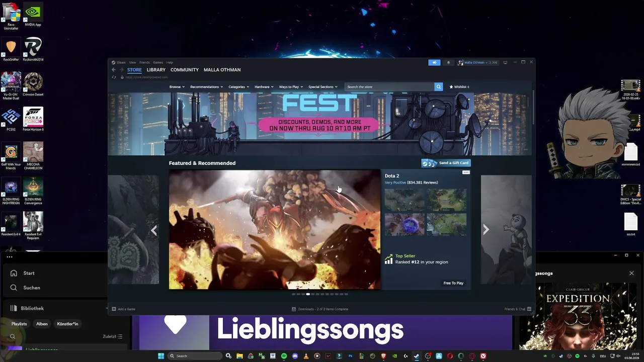644x362 pixels.
Task: Switch to the COMMUNITY tab
Action: 185,70
